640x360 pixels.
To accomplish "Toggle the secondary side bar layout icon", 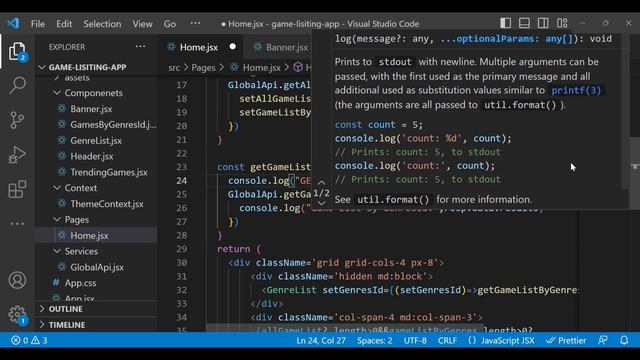I will point(543,23).
